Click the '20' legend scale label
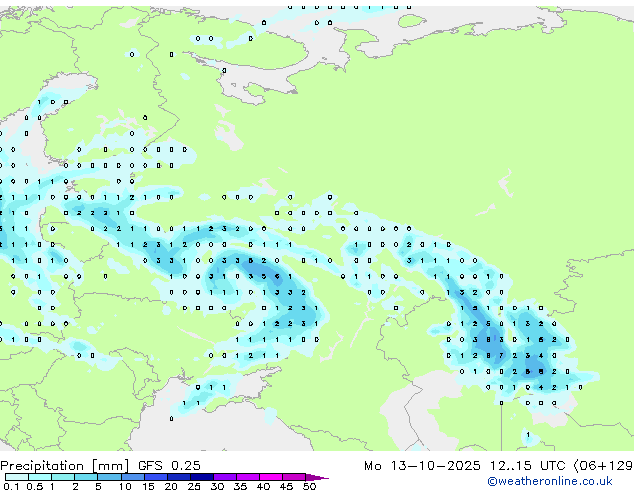 point(171,486)
